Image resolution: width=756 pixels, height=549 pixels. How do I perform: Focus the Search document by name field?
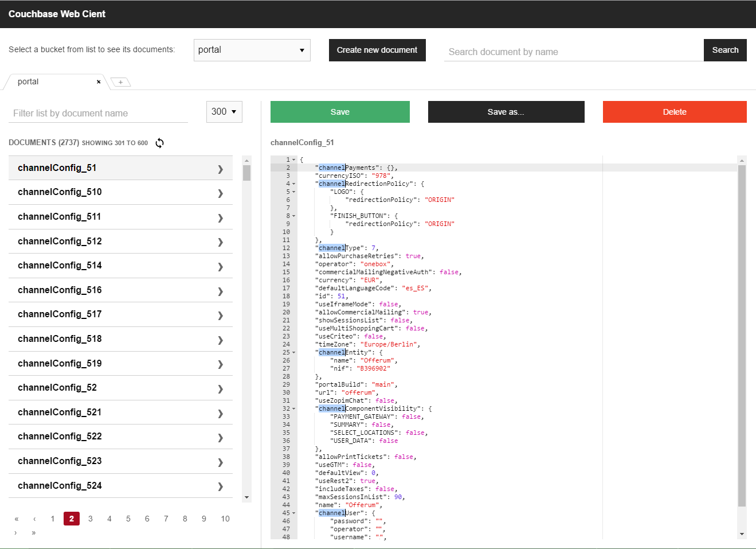point(573,52)
